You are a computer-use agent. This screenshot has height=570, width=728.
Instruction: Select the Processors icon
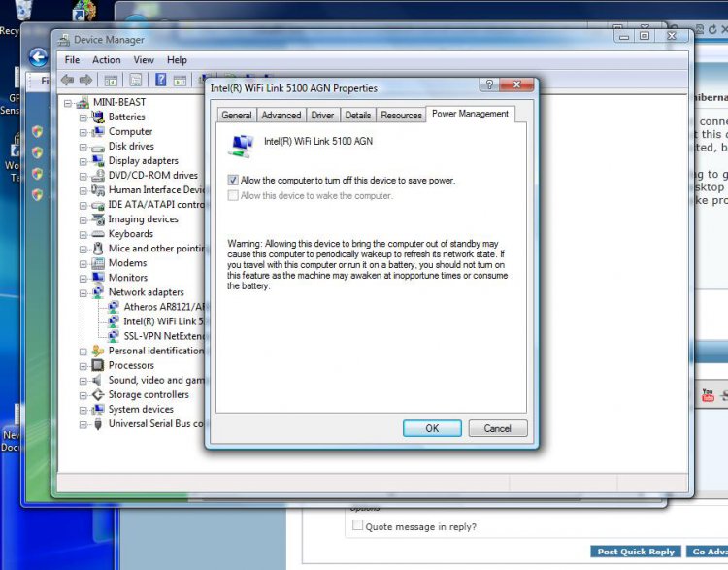pyautogui.click(x=98, y=366)
